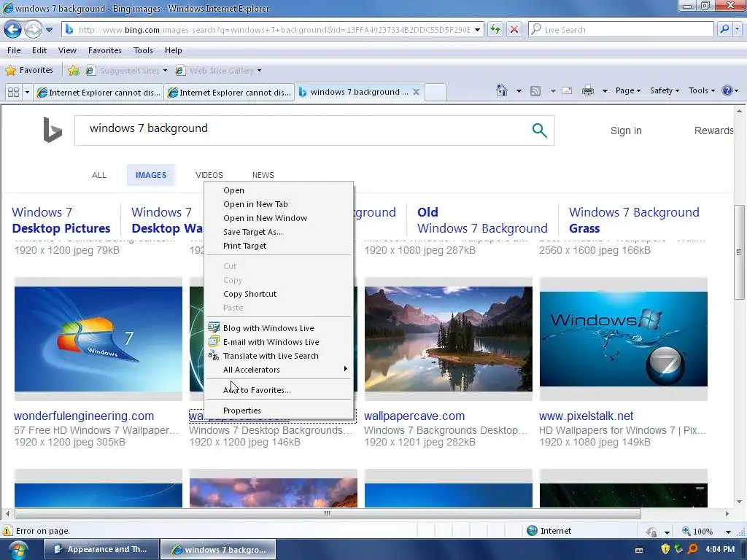The height and width of the screenshot is (560, 747).
Task: Switch to Bing NEWS tab
Action: point(263,175)
